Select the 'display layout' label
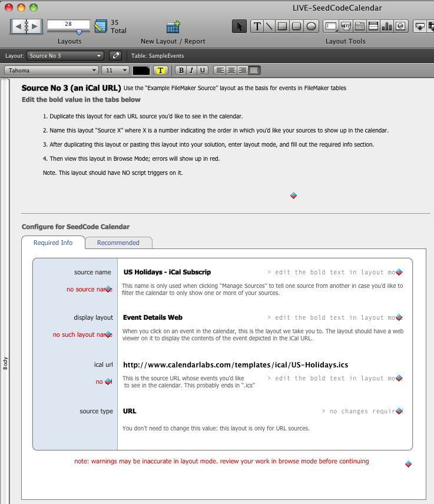This screenshot has height=504, width=434. click(93, 317)
